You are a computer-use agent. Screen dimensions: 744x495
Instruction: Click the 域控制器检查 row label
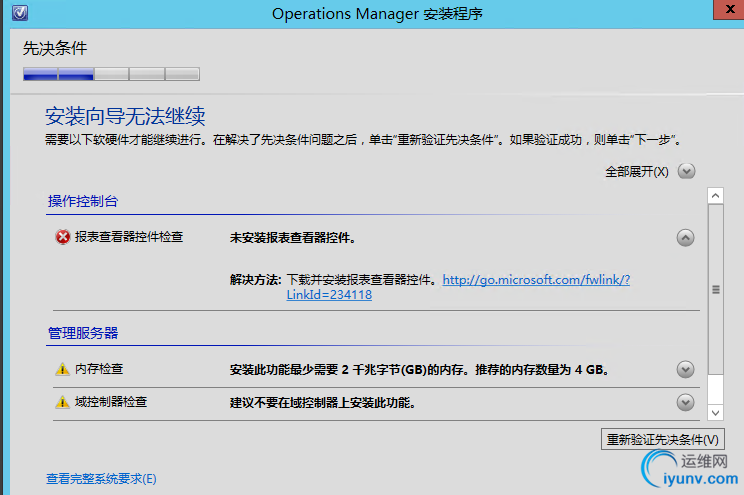click(111, 402)
